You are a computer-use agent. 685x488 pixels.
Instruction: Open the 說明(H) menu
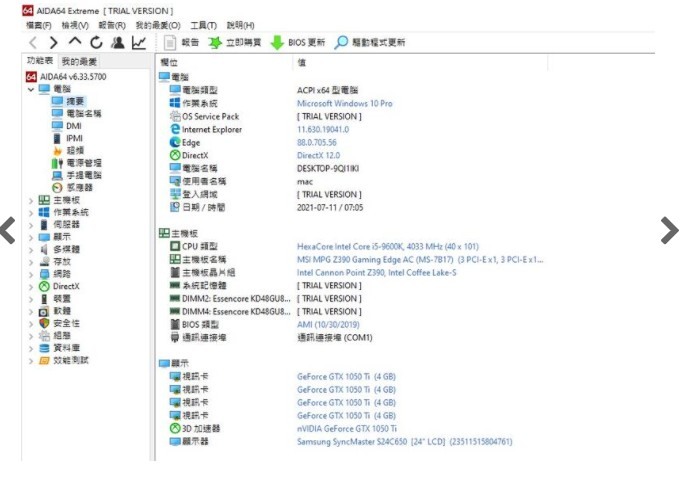point(240,25)
